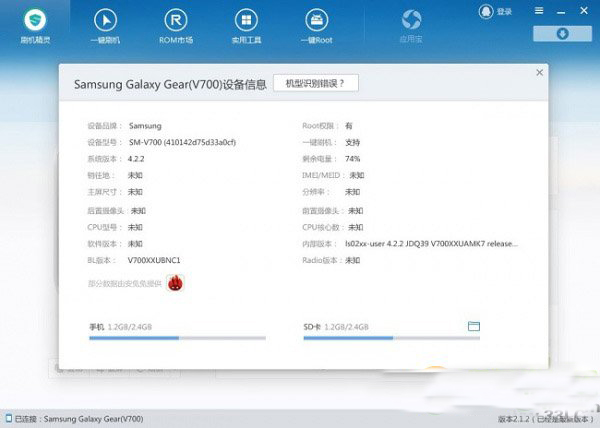Switch to the 实用工具 tab
The height and width of the screenshot is (428, 600).
click(x=246, y=26)
